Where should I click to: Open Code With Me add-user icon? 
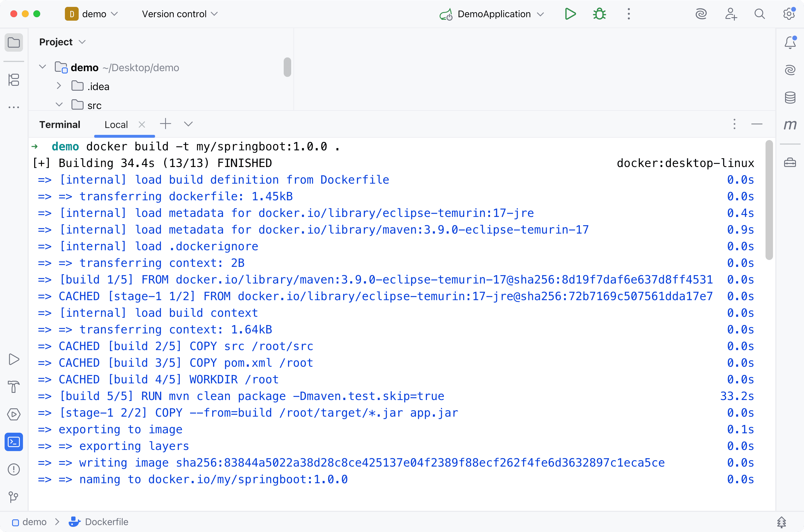click(x=731, y=14)
